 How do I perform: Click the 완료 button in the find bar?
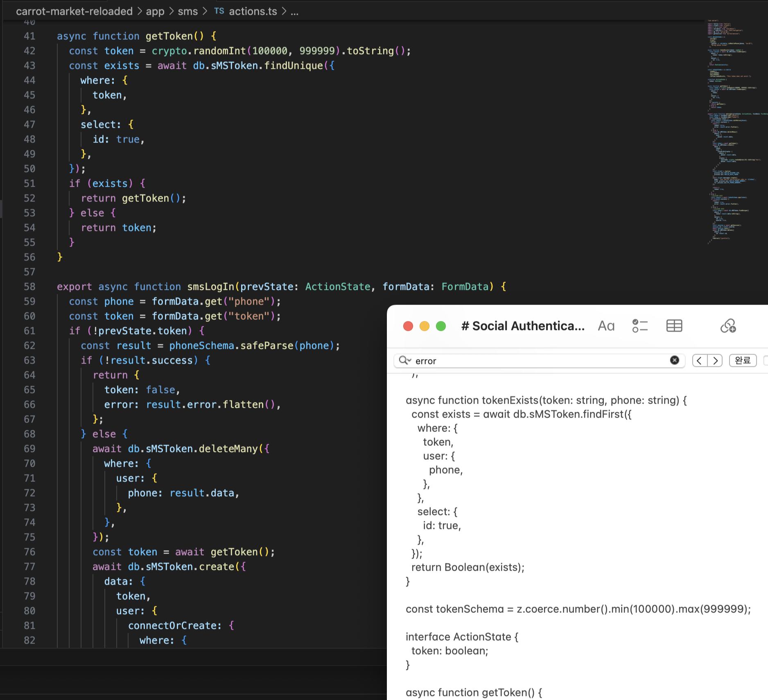[x=743, y=360]
